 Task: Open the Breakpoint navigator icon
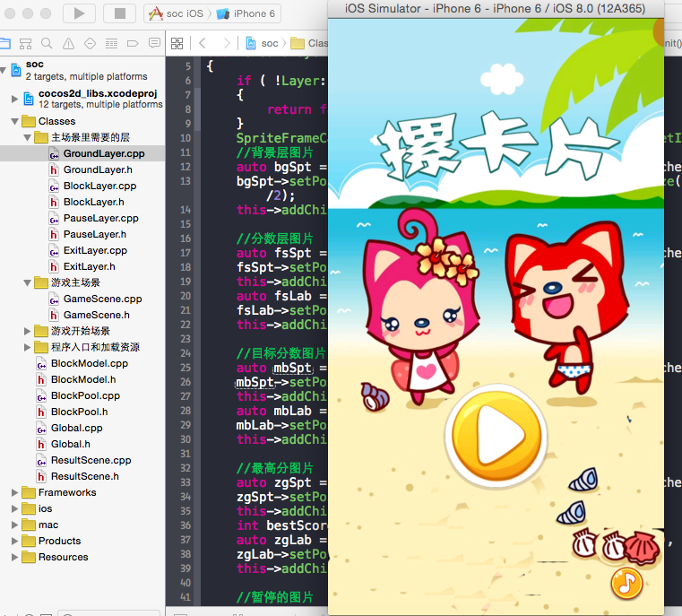point(133,44)
